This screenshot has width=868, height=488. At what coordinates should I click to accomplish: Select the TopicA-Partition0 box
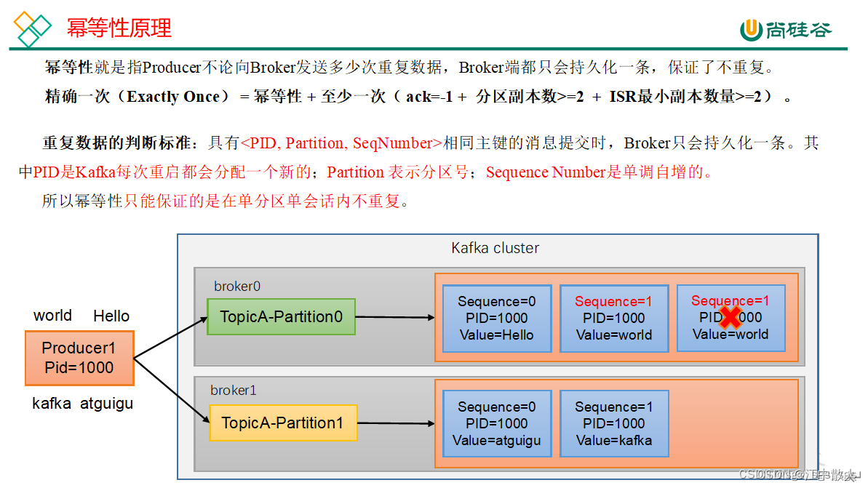click(282, 316)
